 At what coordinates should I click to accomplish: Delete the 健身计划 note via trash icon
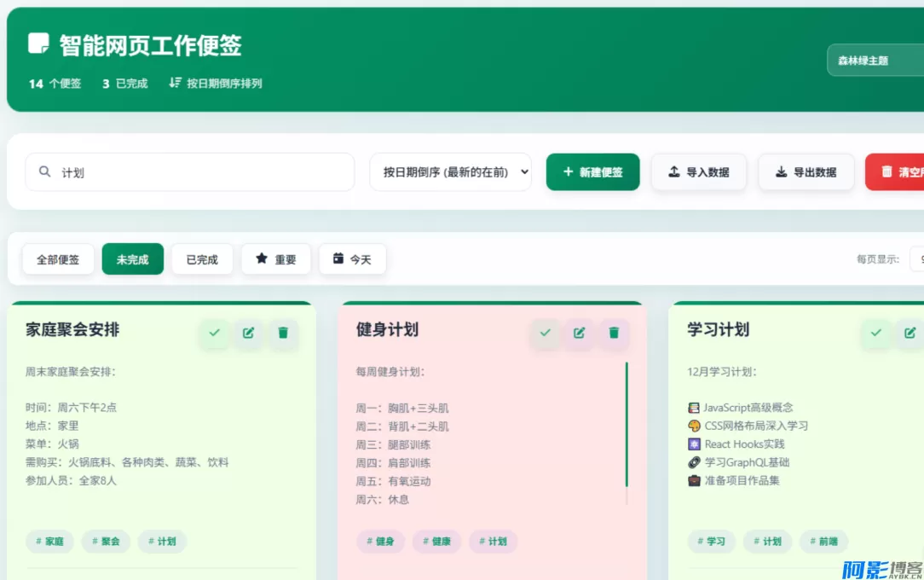614,333
